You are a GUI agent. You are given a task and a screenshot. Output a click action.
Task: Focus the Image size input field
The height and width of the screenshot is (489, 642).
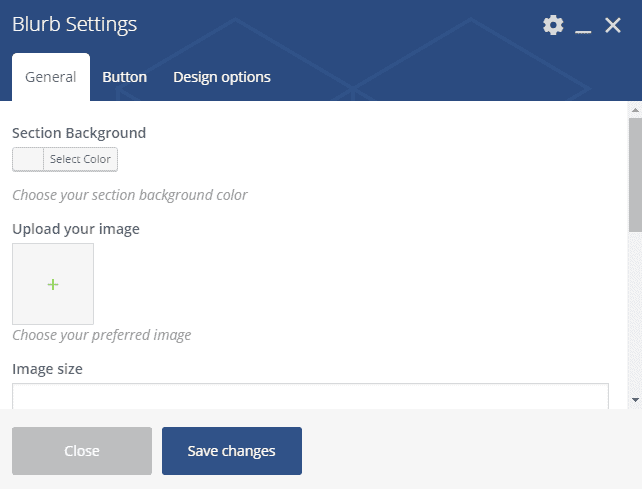pos(310,396)
